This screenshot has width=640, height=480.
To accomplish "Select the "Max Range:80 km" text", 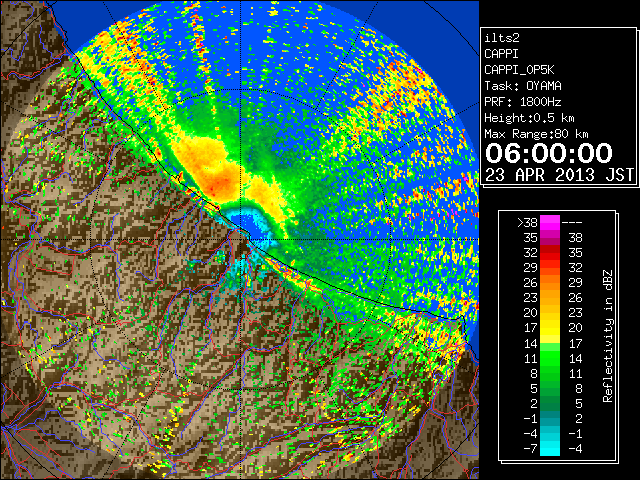I will pyautogui.click(x=536, y=134).
